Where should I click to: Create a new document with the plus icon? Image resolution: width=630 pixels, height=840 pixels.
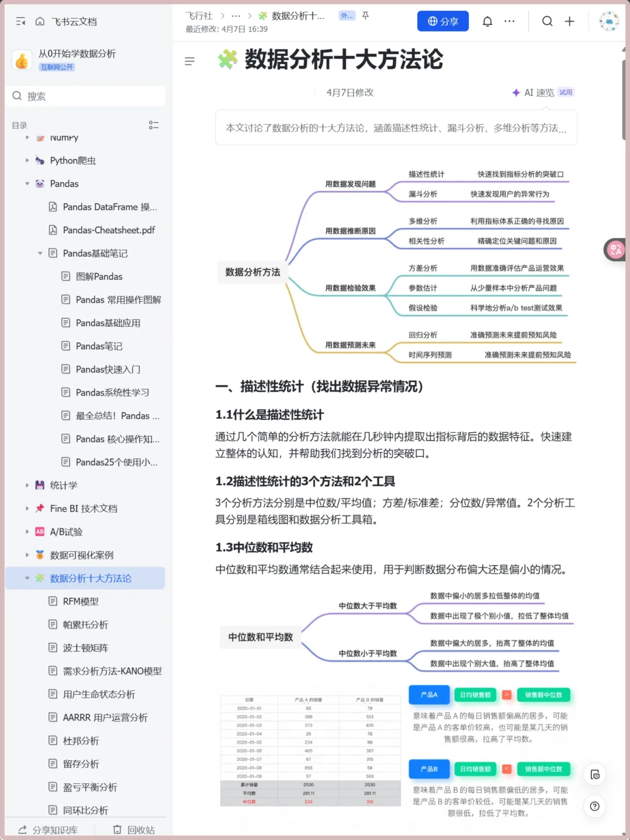pyautogui.click(x=569, y=21)
